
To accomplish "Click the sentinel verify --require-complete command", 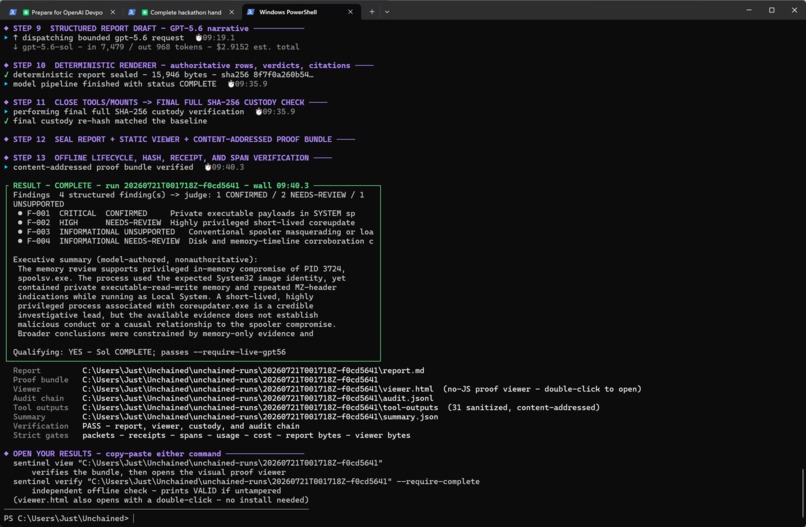I will [246, 482].
